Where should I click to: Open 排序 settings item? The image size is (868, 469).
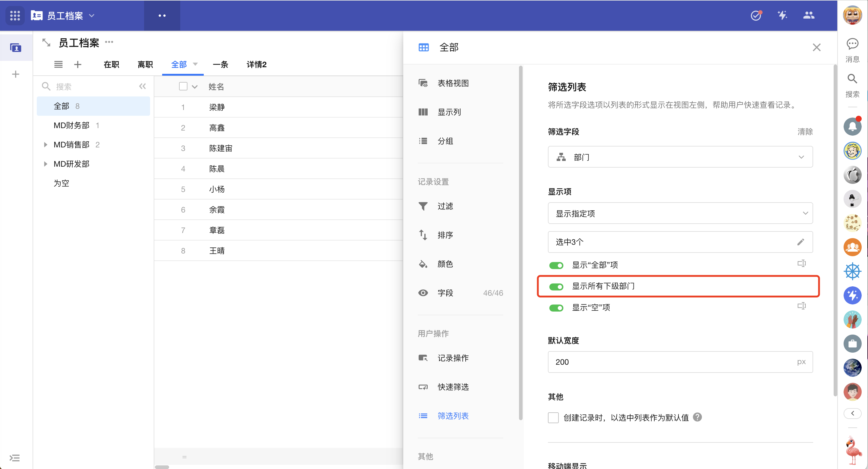pyautogui.click(x=460, y=235)
